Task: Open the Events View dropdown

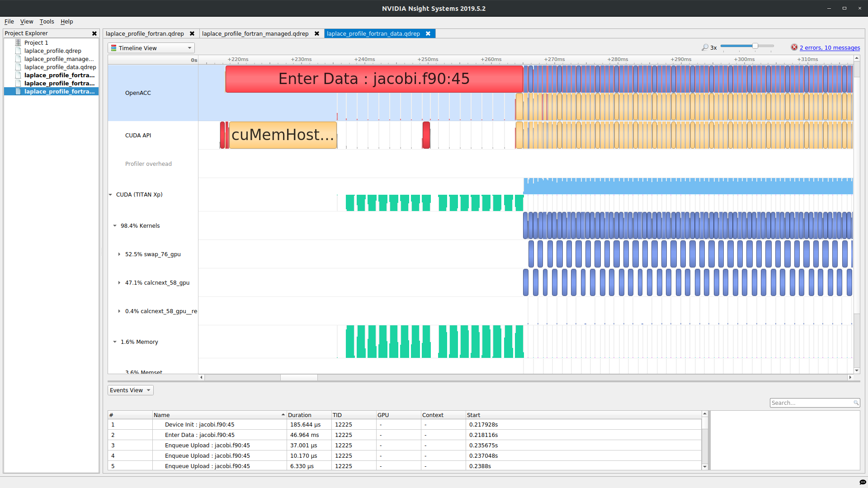Action: click(130, 390)
